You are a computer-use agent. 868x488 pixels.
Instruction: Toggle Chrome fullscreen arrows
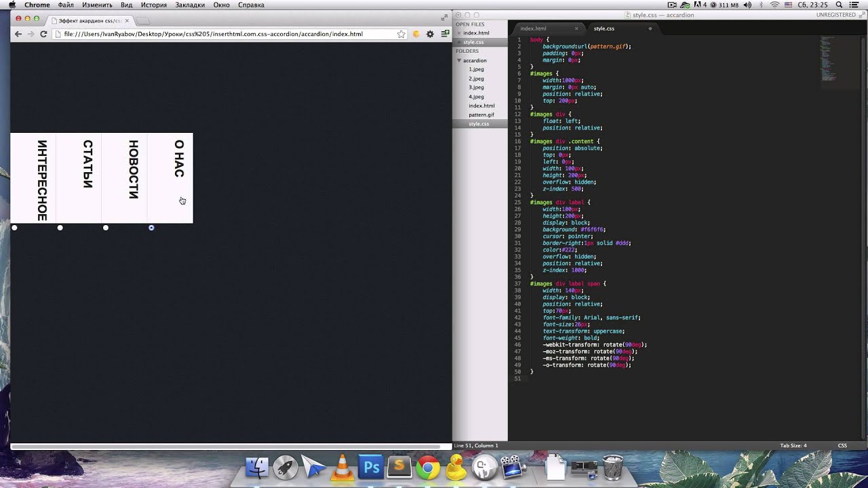click(x=444, y=18)
